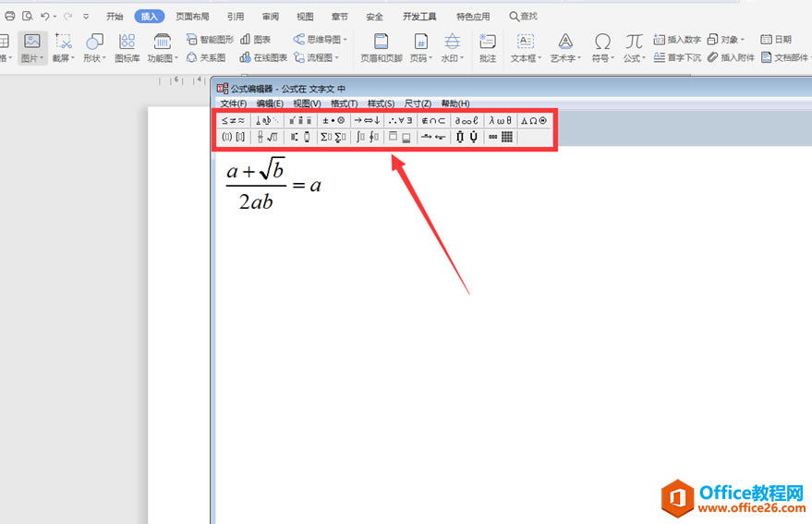Image resolution: width=812 pixels, height=524 pixels.
Task: Open 文件(F) menu in formula editor
Action: click(x=233, y=104)
